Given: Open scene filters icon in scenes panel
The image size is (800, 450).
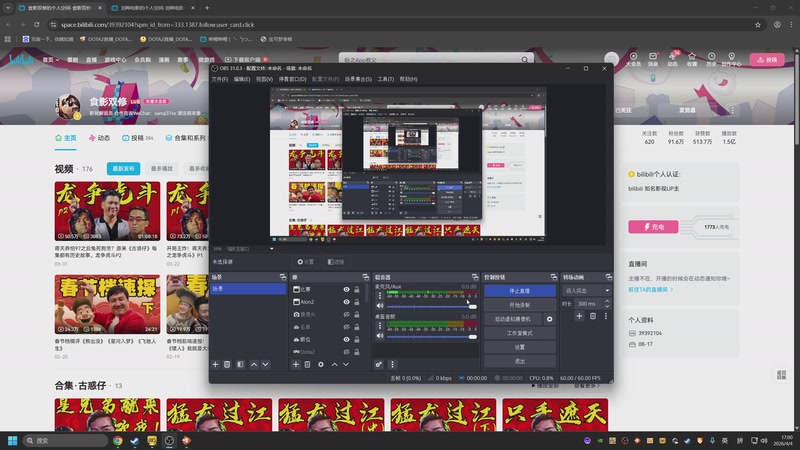Looking at the screenshot, I should point(240,364).
